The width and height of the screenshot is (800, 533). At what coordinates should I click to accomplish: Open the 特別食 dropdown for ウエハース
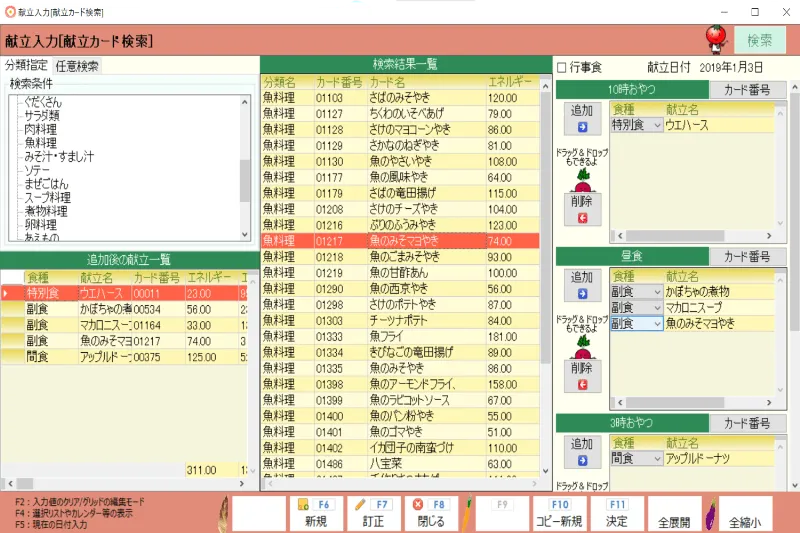(x=656, y=125)
